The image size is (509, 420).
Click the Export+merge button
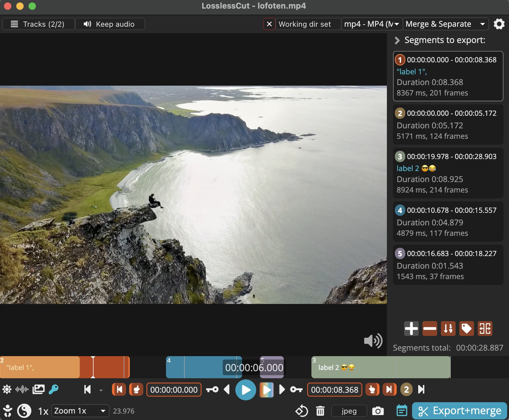coord(459,411)
